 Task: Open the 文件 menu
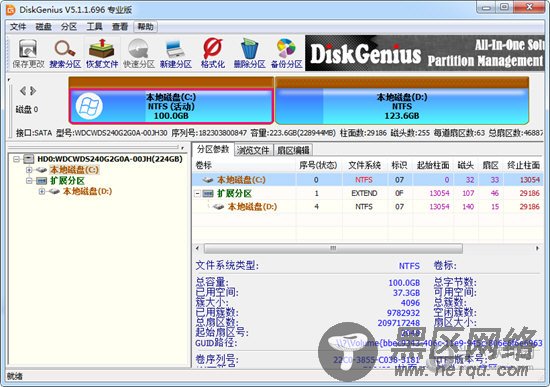tap(18, 27)
